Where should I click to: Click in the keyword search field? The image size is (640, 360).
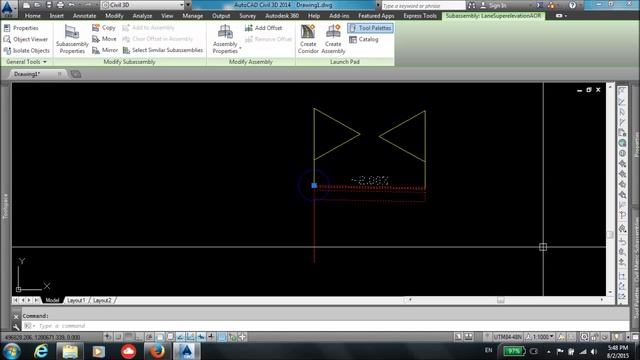[x=423, y=6]
